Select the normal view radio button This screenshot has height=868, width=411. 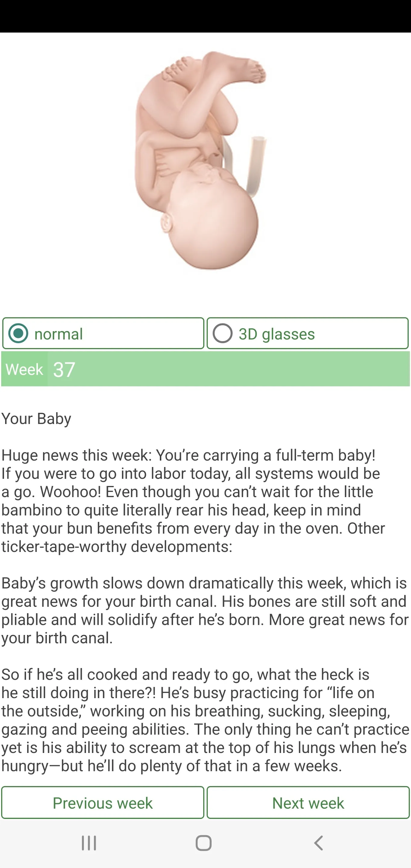coord(18,333)
